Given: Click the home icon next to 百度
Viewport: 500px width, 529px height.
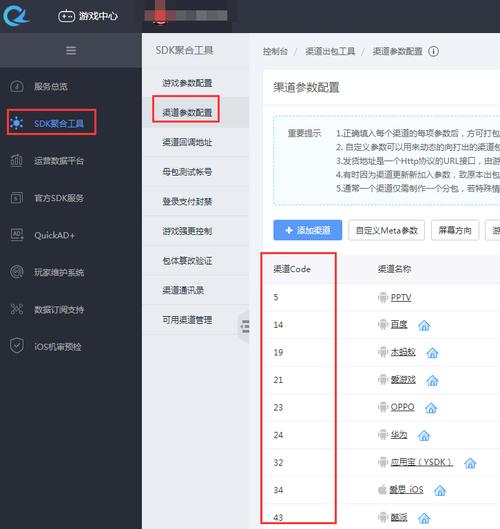Looking at the screenshot, I should point(424,326).
